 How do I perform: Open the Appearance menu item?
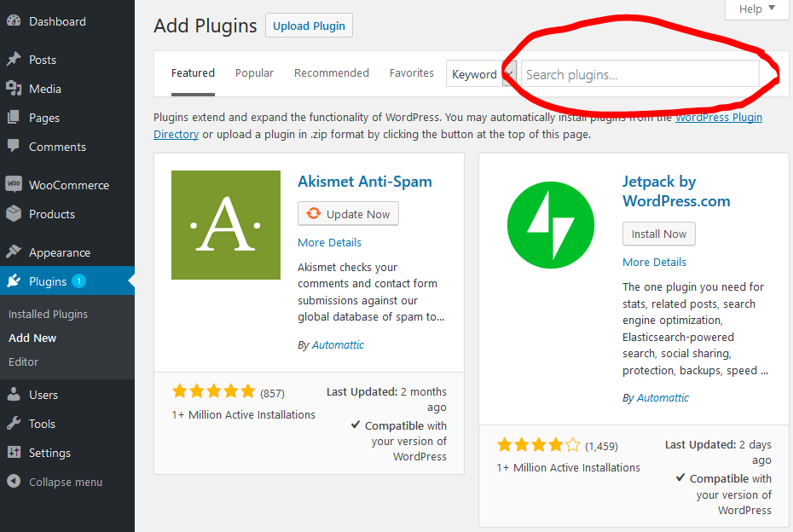coord(67,252)
